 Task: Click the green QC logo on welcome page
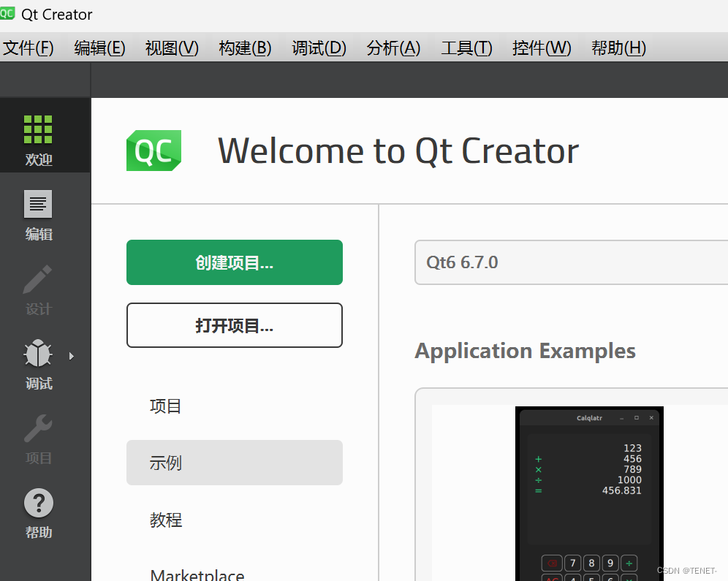153,151
